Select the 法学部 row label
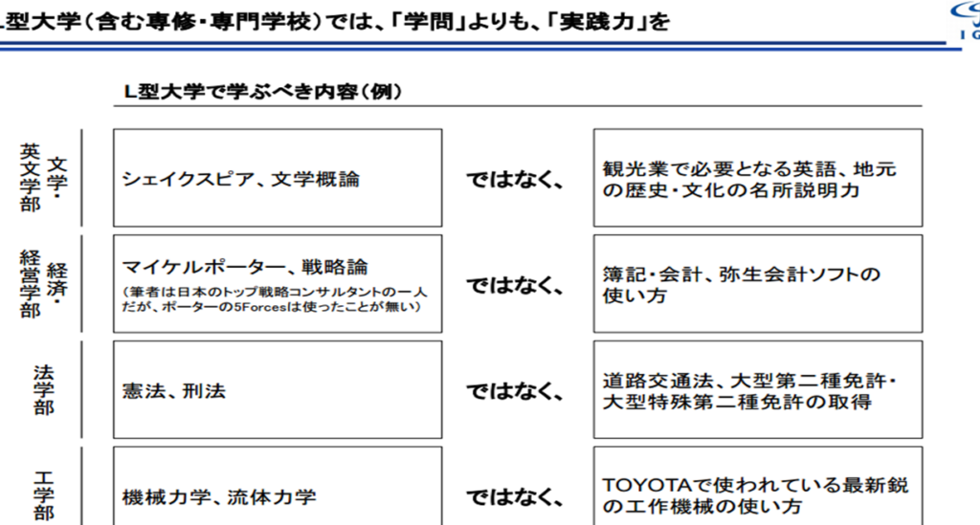 pos(44,389)
